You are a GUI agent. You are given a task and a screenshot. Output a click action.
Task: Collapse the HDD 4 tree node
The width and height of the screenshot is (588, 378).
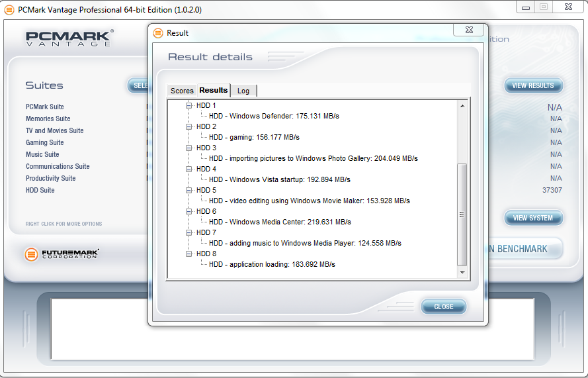pyautogui.click(x=189, y=169)
